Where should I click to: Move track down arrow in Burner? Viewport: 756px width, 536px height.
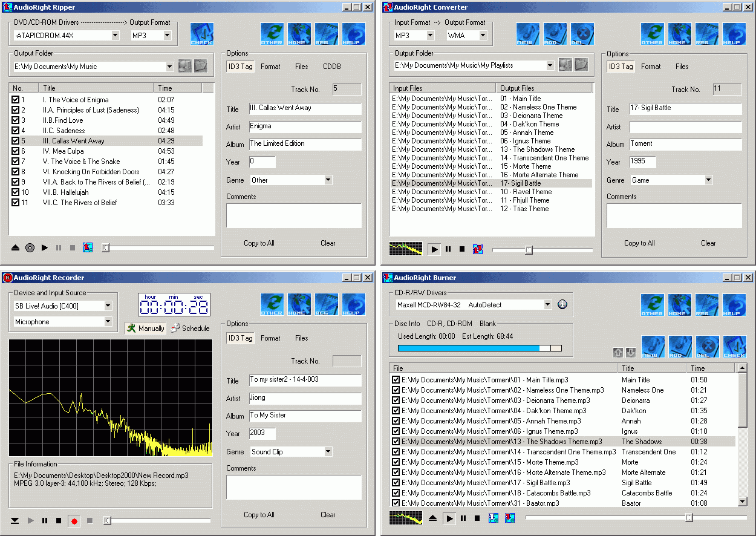tap(631, 353)
